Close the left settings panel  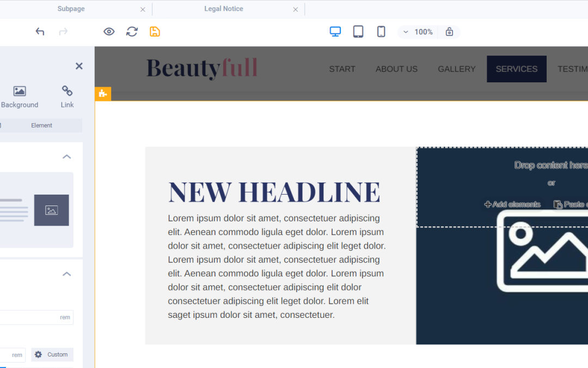tap(79, 66)
